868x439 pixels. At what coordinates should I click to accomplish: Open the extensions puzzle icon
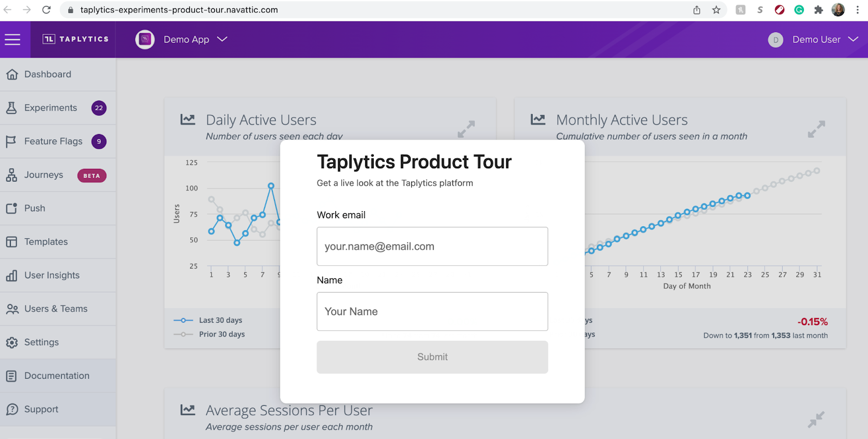pos(819,10)
